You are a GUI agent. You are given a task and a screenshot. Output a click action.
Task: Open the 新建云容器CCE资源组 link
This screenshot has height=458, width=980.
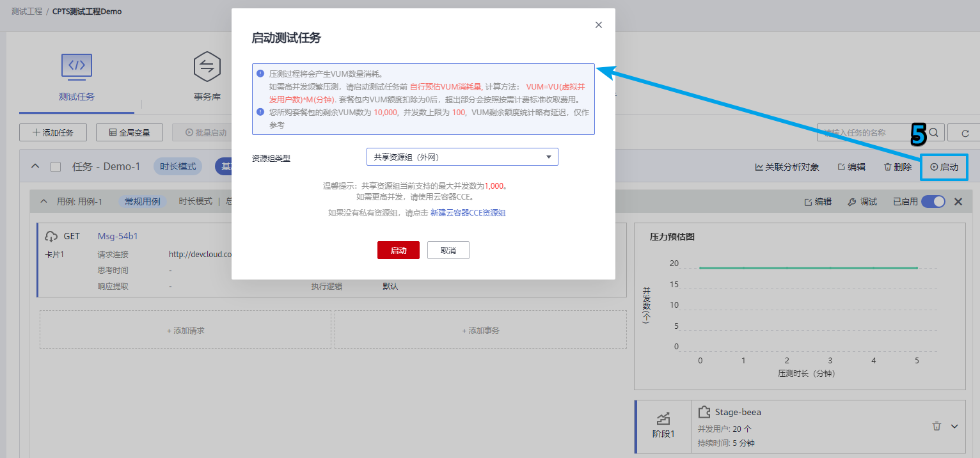click(x=468, y=213)
